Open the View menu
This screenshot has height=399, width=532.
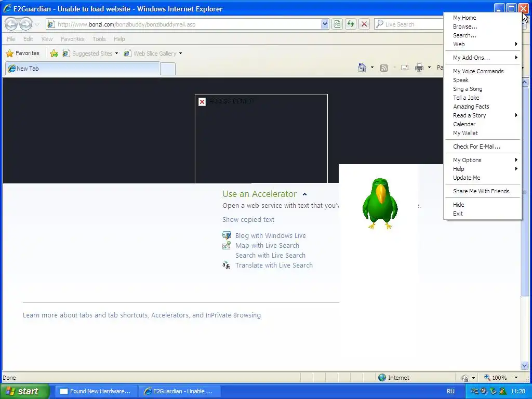(47, 39)
